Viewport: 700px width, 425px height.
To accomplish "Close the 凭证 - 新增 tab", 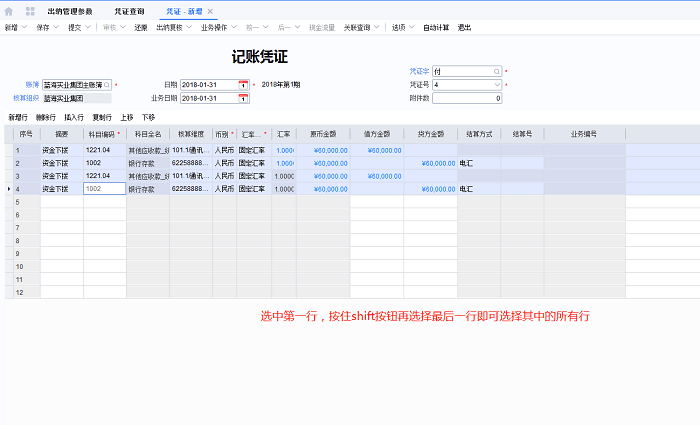I will point(210,11).
